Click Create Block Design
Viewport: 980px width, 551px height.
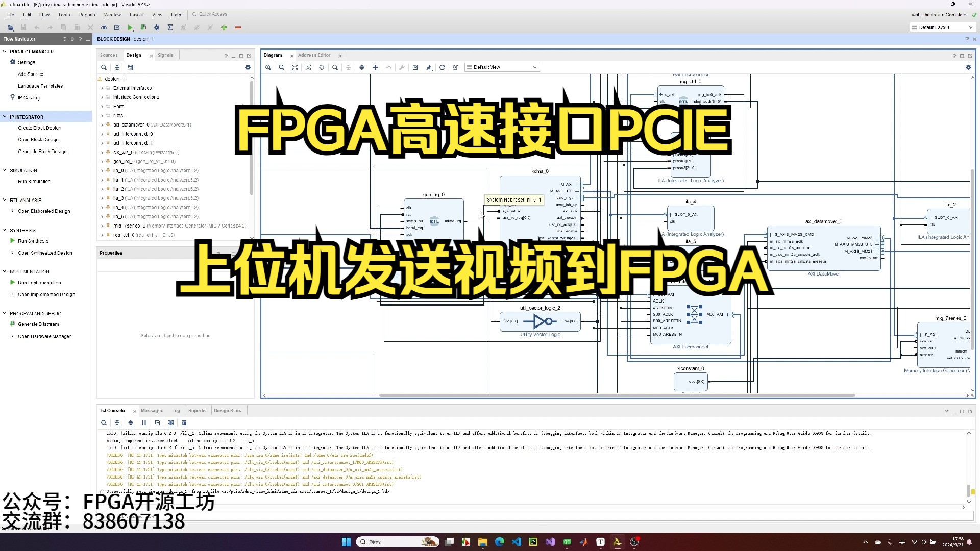pyautogui.click(x=39, y=128)
